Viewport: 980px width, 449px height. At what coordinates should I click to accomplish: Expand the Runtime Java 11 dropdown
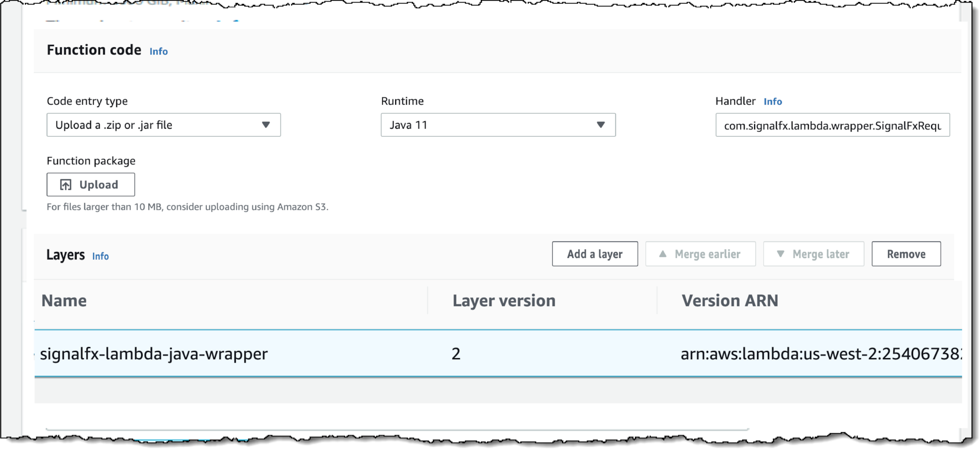tap(498, 125)
